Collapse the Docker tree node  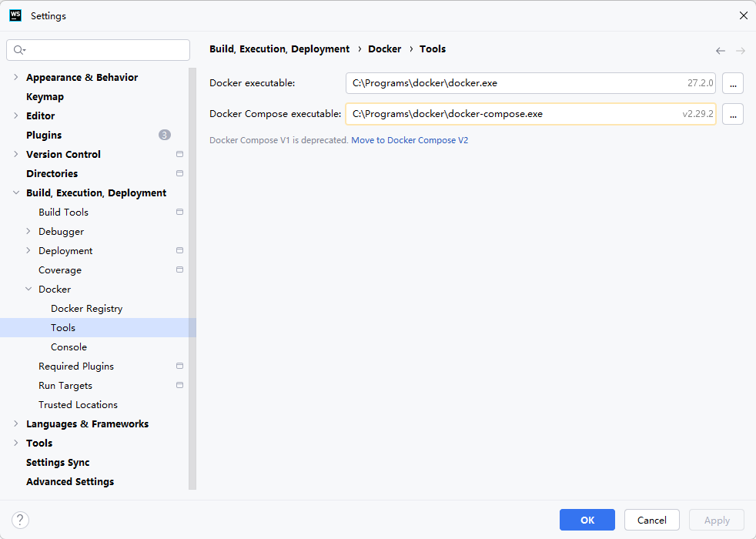tap(28, 290)
